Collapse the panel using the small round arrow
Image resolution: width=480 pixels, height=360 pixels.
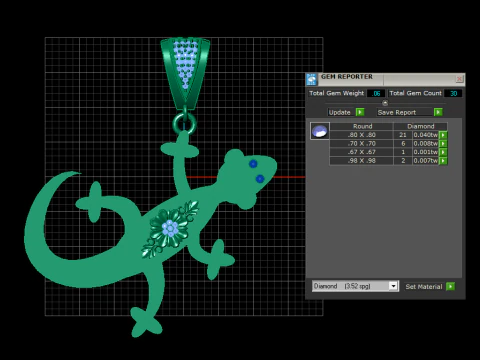[385, 103]
